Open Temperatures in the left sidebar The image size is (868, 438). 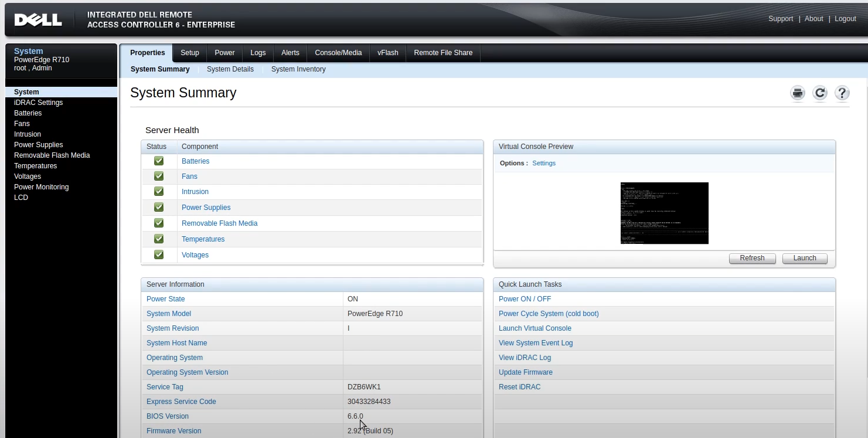click(35, 166)
